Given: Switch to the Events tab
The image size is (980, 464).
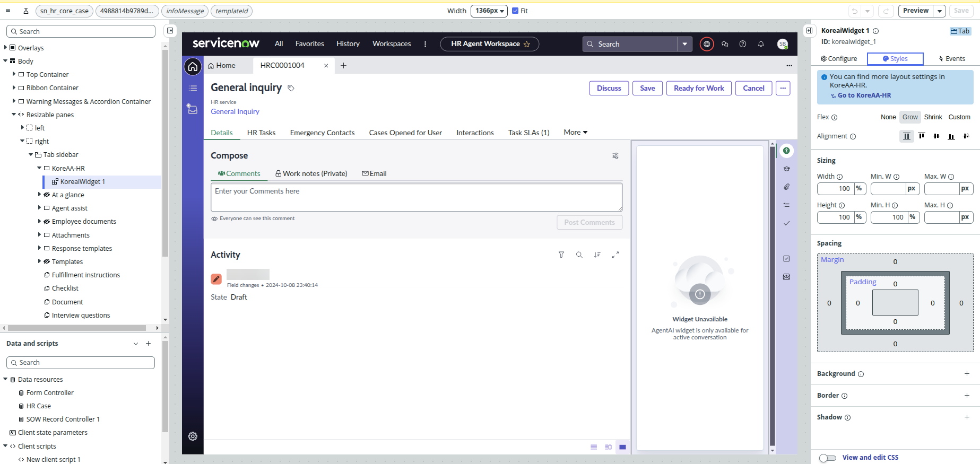Looking at the screenshot, I should (951, 59).
